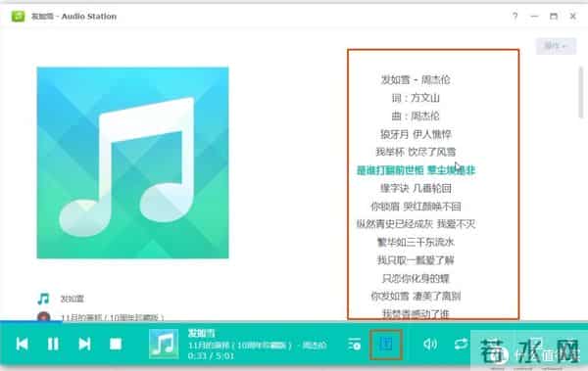Maximize the Audio Station window
588x371 pixels.
point(554,16)
